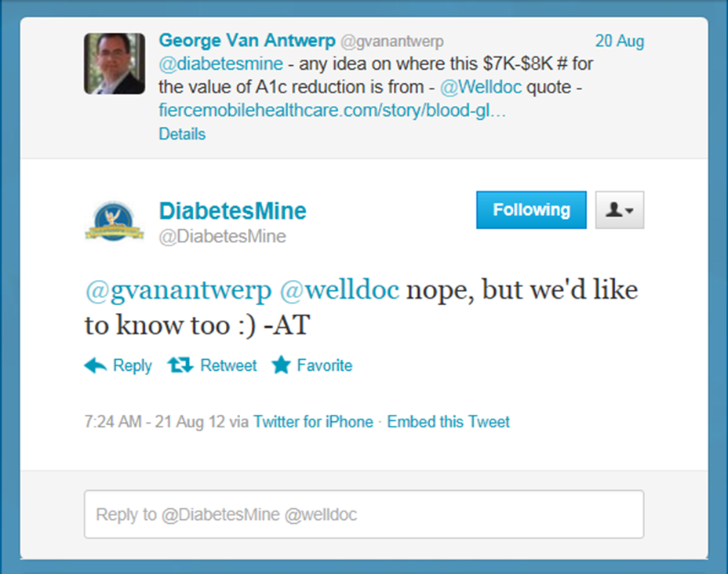728x574 pixels.
Task: Click the @welldoc mention in the reply
Action: click(x=340, y=291)
